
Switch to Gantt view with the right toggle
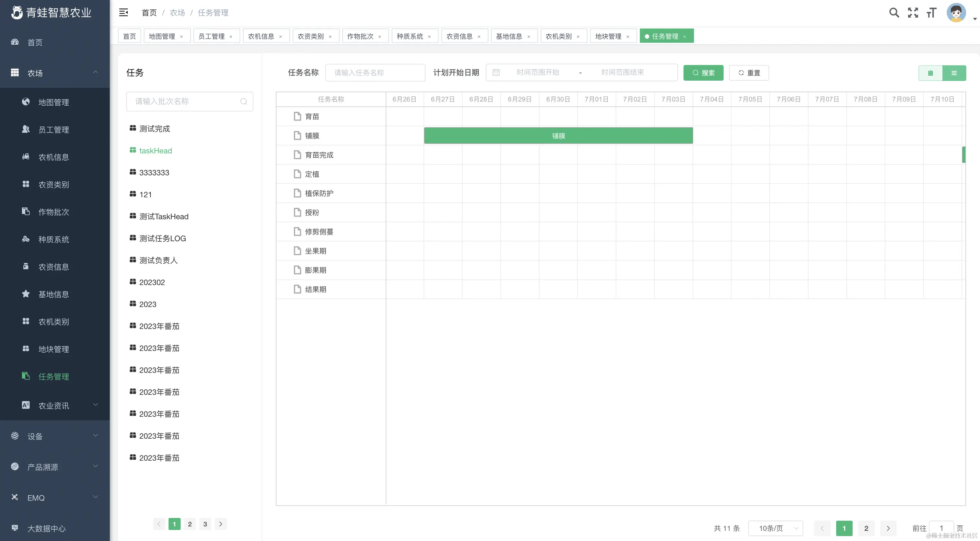pyautogui.click(x=954, y=73)
